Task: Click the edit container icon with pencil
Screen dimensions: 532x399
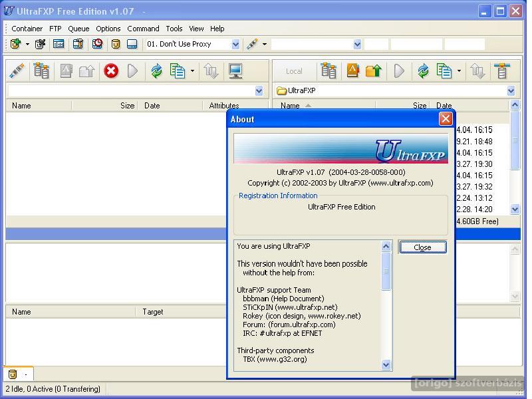Action: pos(40,44)
